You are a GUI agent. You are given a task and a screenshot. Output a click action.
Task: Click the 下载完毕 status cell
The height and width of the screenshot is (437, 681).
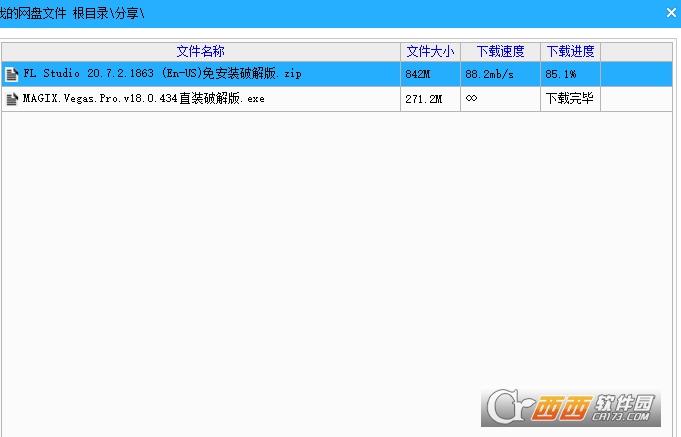[x=569, y=99]
